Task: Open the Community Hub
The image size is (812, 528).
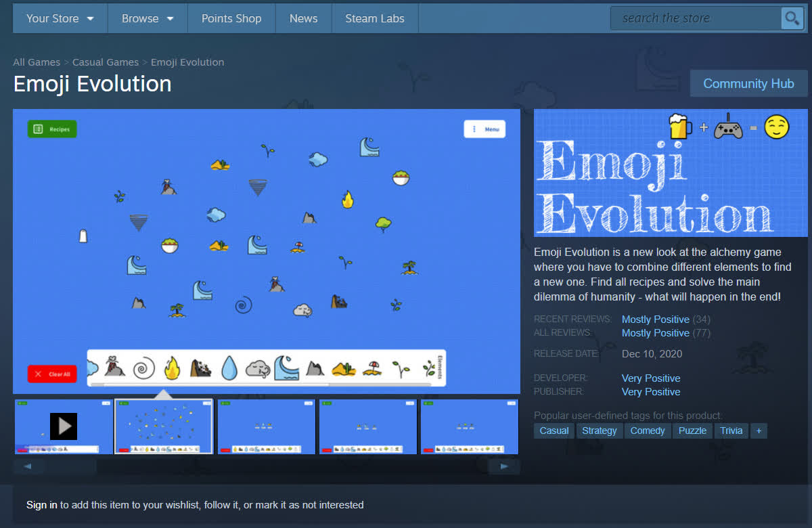Action: (748, 83)
